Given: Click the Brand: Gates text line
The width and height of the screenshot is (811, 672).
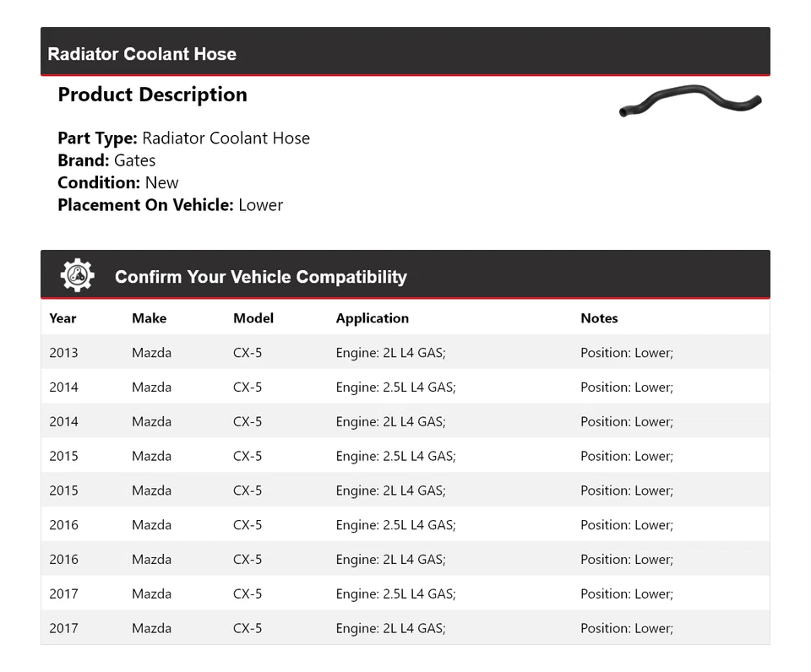Looking at the screenshot, I should pos(106,160).
